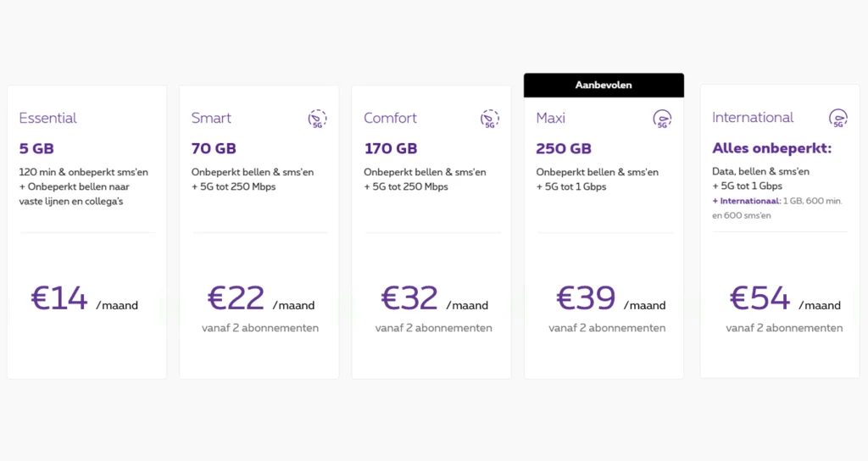
Task: Click the €22 per month price
Action: click(x=259, y=299)
